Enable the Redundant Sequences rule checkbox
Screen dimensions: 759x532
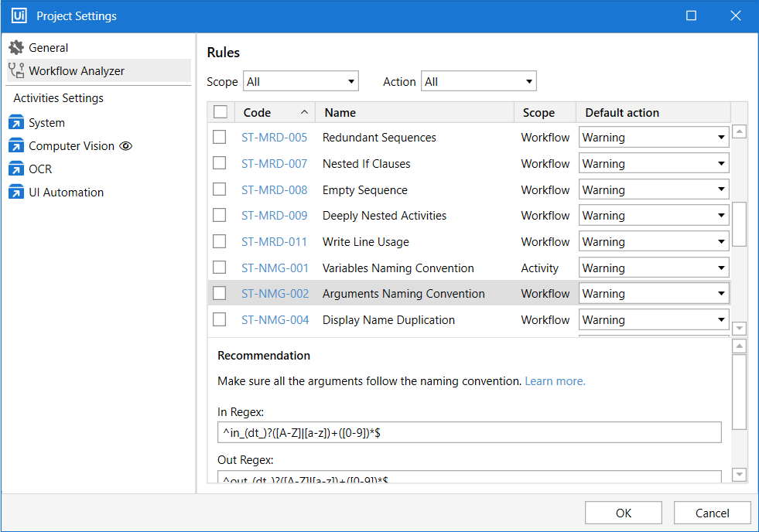(220, 137)
